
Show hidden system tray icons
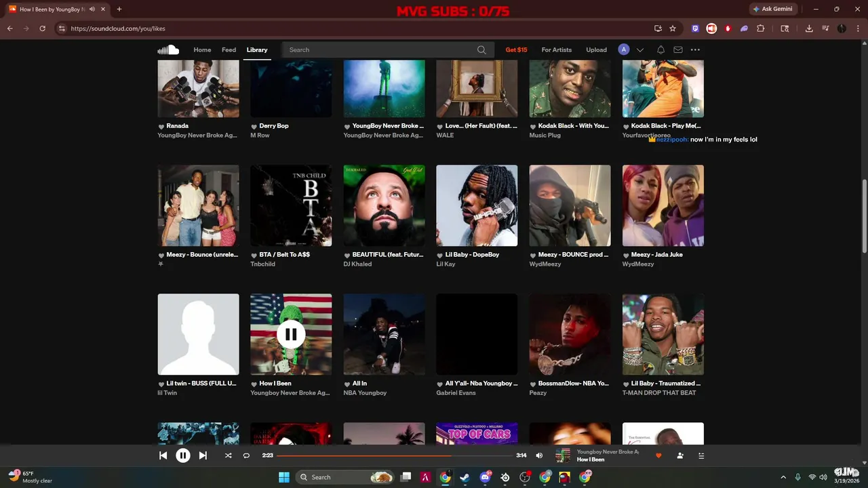point(783,477)
